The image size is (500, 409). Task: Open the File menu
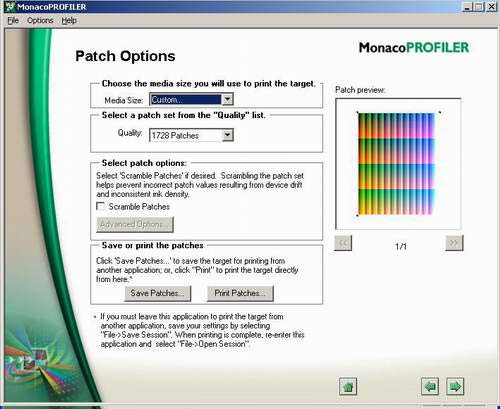pos(13,21)
